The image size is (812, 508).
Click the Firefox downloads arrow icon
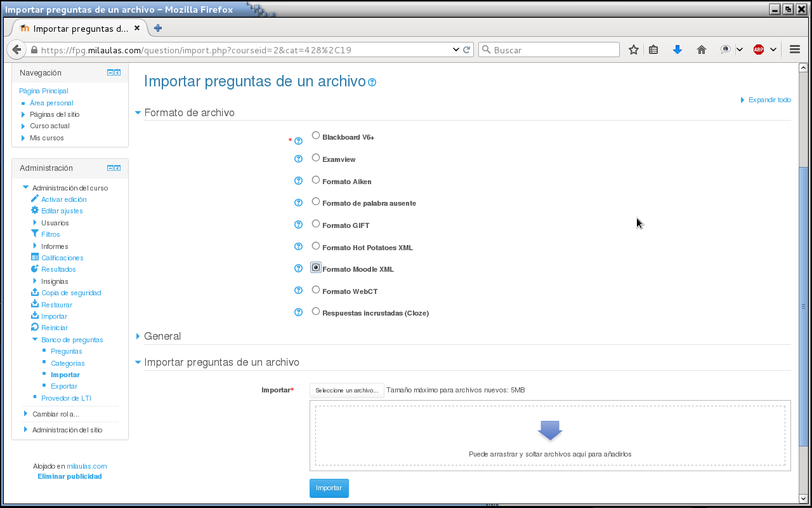678,50
